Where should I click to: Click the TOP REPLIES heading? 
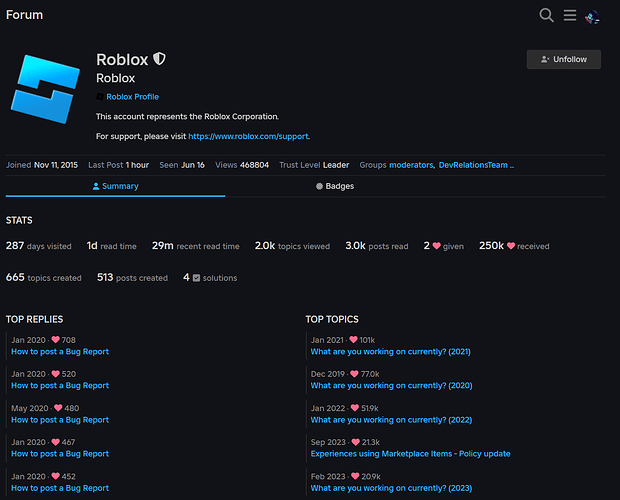tap(34, 319)
